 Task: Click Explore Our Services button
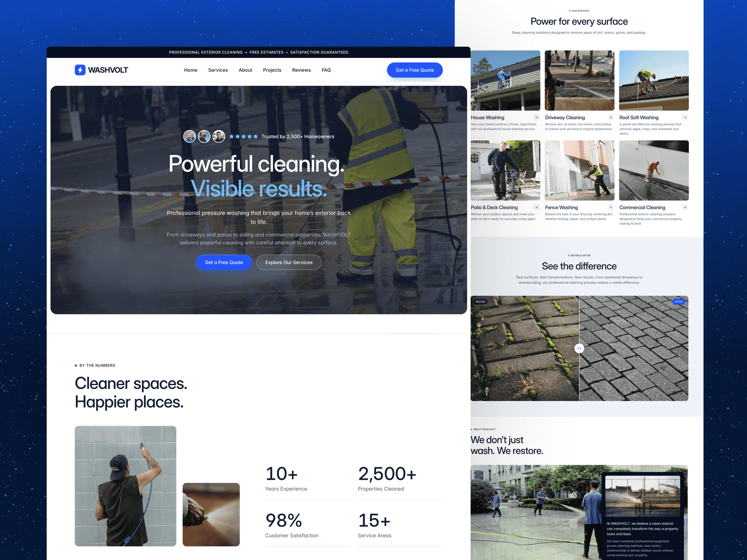pos(289,262)
